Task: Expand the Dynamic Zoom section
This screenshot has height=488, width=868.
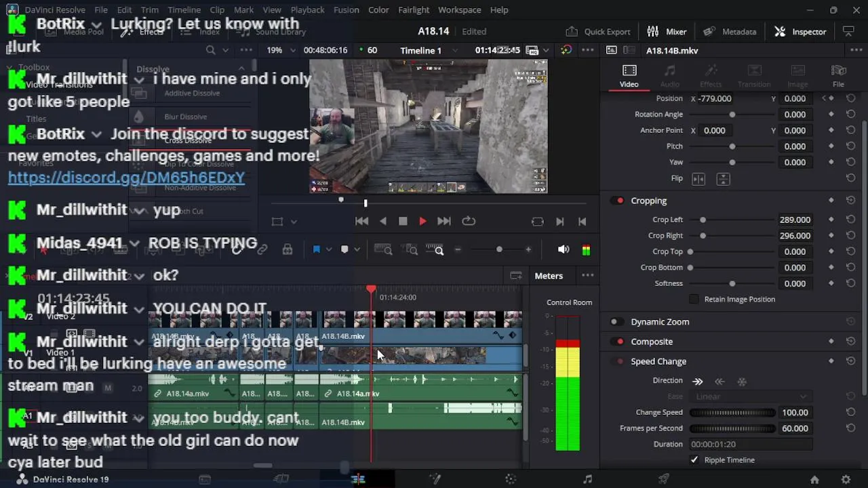Action: (660, 322)
